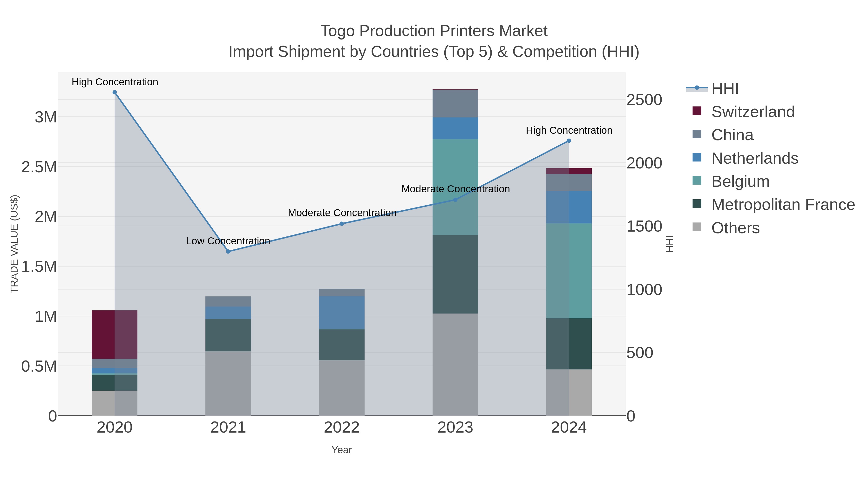This screenshot has height=488, width=868.
Task: Click the 2020 x-axis label
Action: click(x=115, y=428)
